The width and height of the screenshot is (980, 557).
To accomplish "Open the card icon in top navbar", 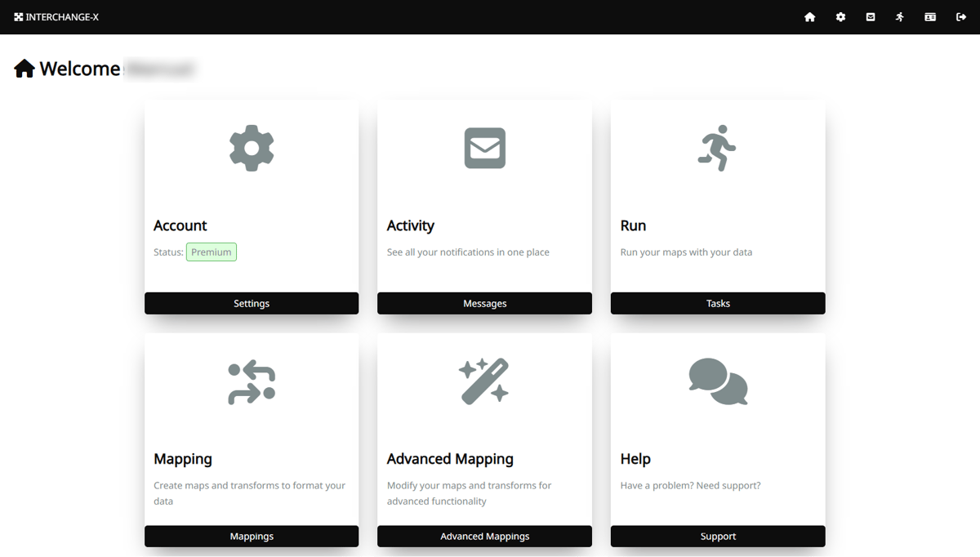I will click(x=930, y=17).
